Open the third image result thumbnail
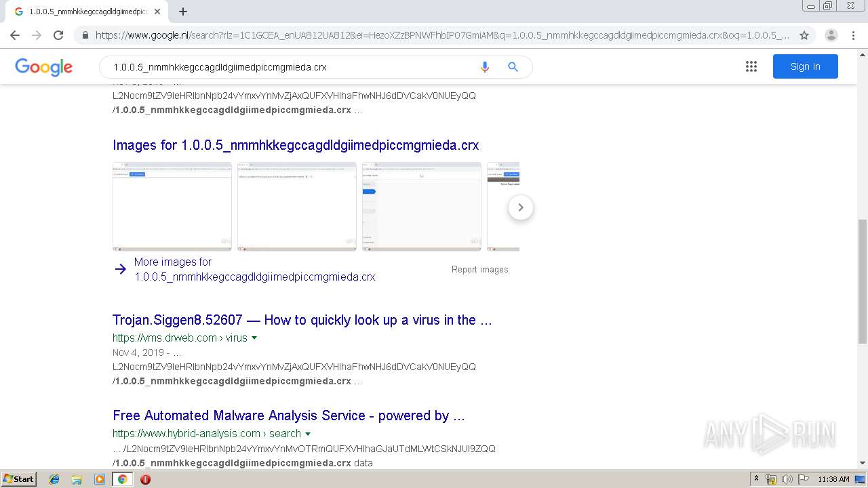 point(422,207)
